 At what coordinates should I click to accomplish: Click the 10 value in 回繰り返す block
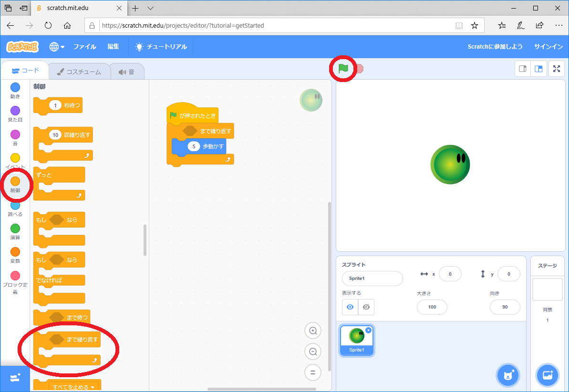point(55,135)
